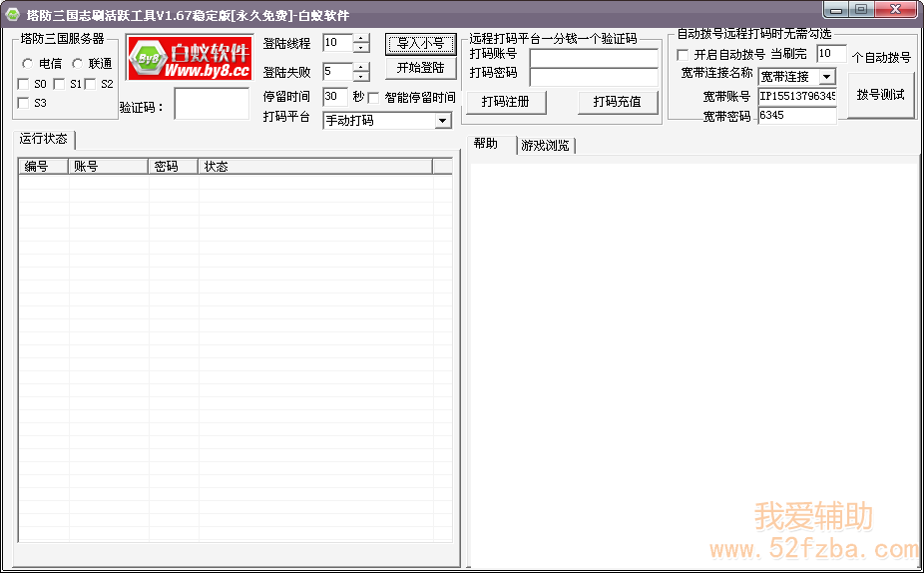
Task: Select the 电信 radio button
Action: [x=27, y=64]
